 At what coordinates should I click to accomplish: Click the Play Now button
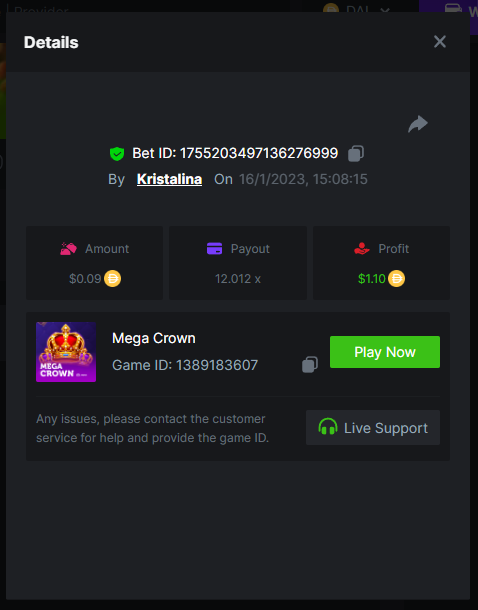coord(385,352)
